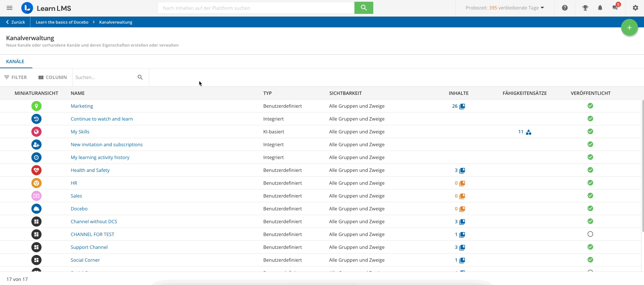Image resolution: width=644 pixels, height=285 pixels.
Task: Click the SICHTBARKEIT column header
Action: tap(345, 93)
